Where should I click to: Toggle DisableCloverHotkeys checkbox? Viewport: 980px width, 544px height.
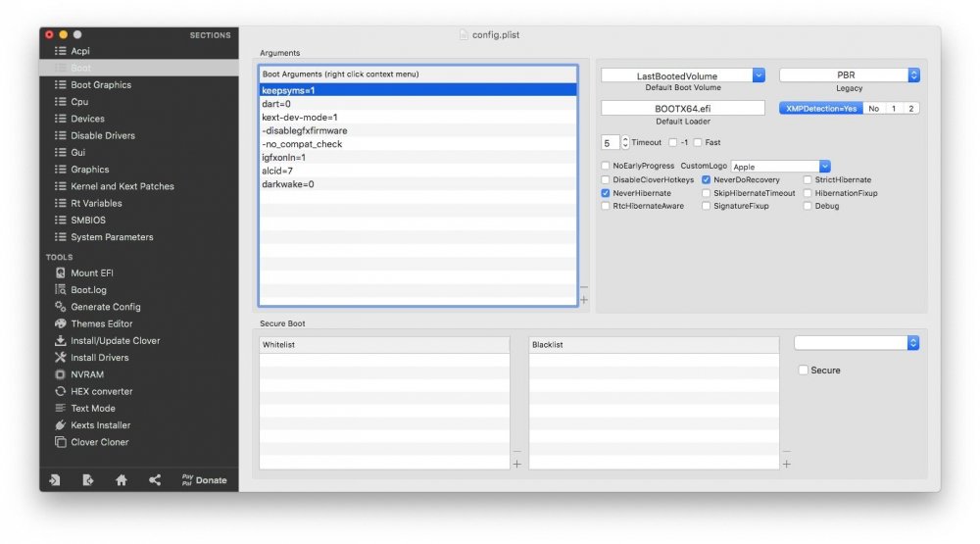point(605,179)
